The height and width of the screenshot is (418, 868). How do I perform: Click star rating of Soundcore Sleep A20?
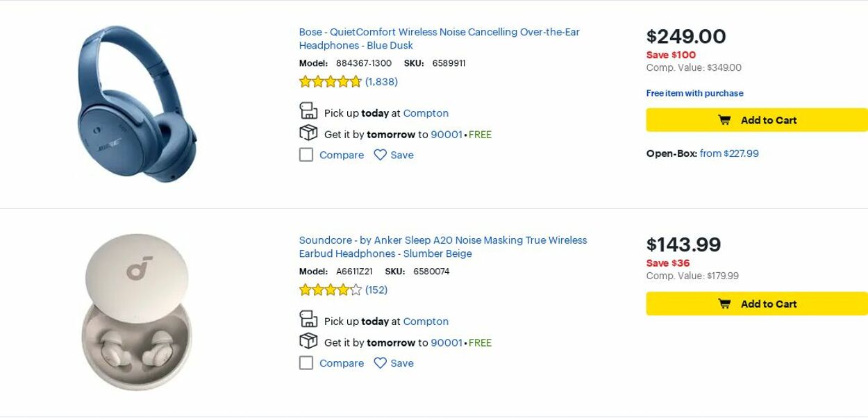pyautogui.click(x=331, y=290)
